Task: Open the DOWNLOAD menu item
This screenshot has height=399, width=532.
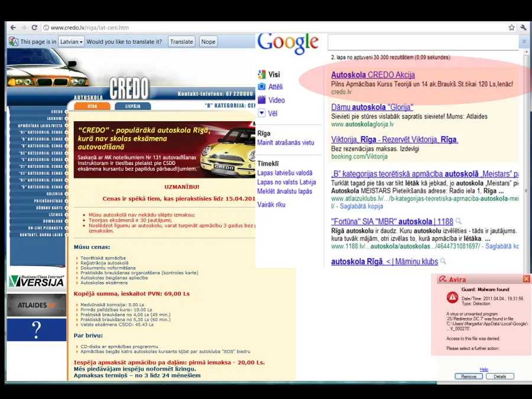Action: pyautogui.click(x=53, y=221)
